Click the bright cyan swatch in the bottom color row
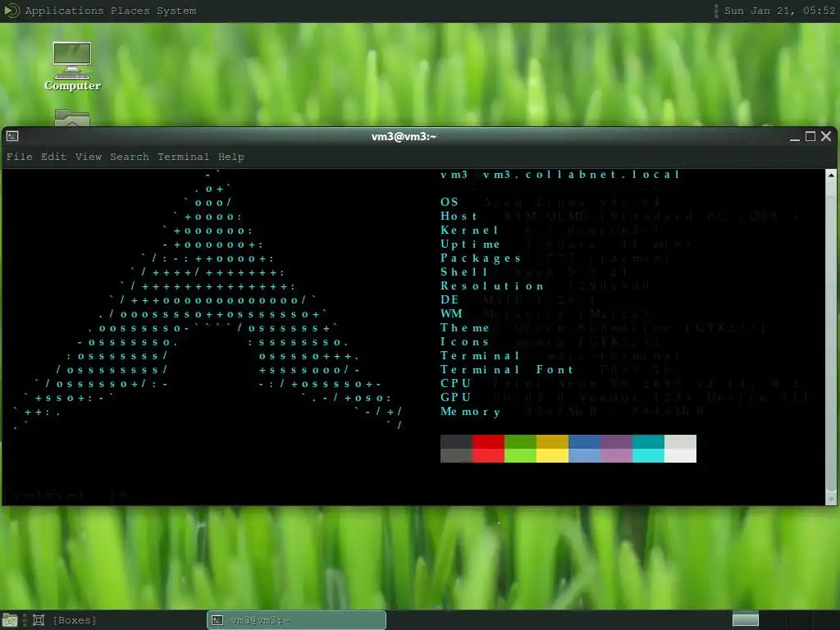Image resolution: width=840 pixels, height=630 pixels. 649,456
